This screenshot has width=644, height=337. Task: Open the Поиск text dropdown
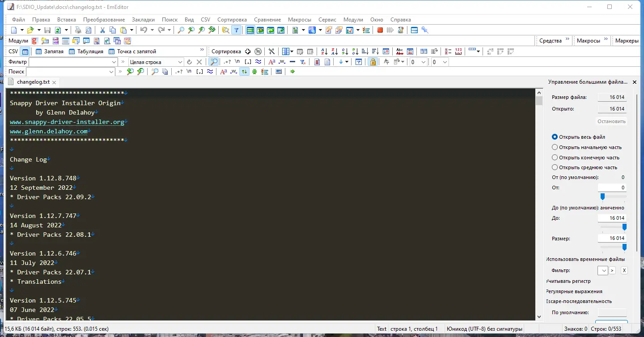[x=111, y=72]
